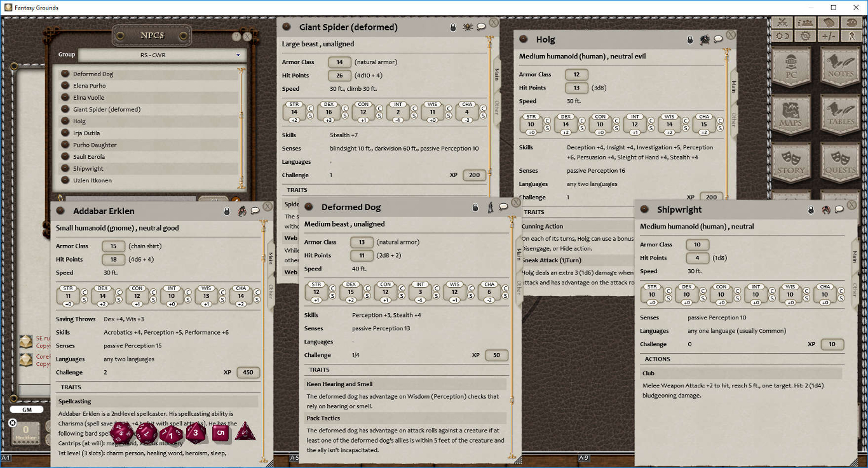Roll Holg's Strength save with the S button
This screenshot has height=468, width=868.
click(548, 128)
